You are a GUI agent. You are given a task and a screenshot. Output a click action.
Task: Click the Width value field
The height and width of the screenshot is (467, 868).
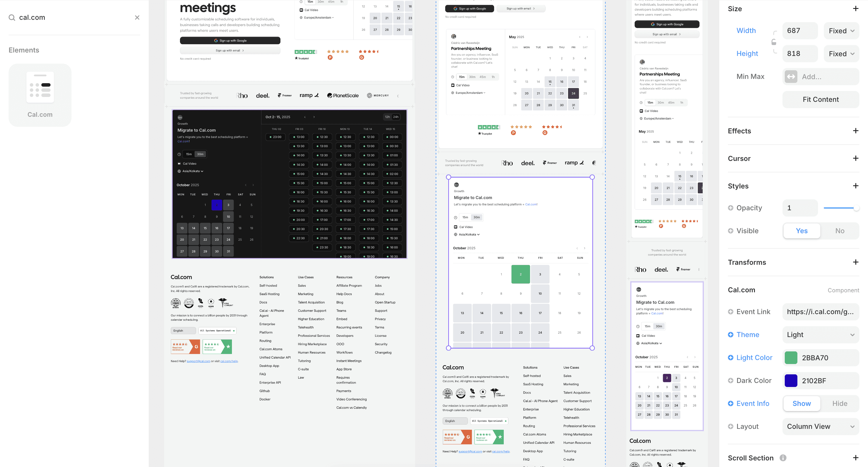click(800, 31)
